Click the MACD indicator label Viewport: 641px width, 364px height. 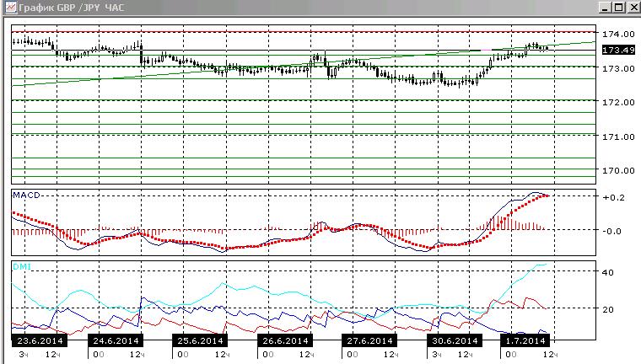pos(27,195)
